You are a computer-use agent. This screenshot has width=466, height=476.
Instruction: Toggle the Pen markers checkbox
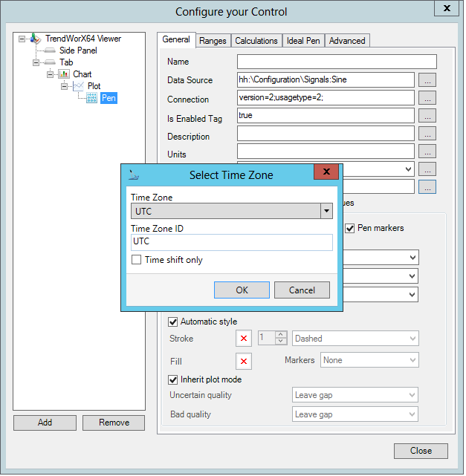click(350, 228)
